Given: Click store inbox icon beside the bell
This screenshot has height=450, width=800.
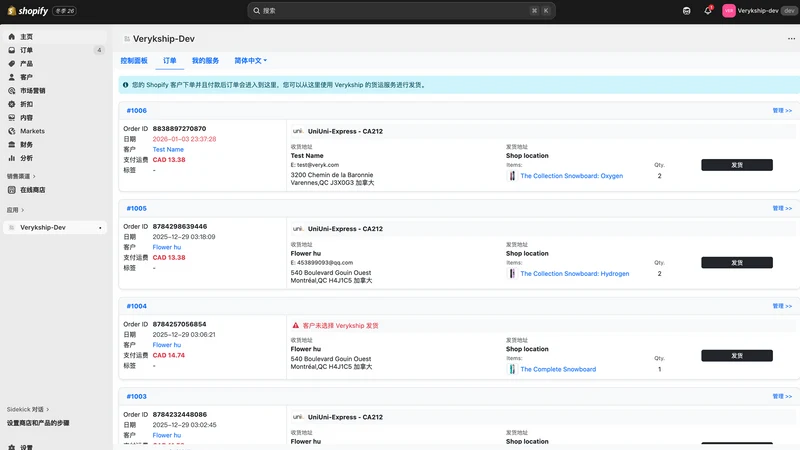Looking at the screenshot, I should (x=686, y=11).
